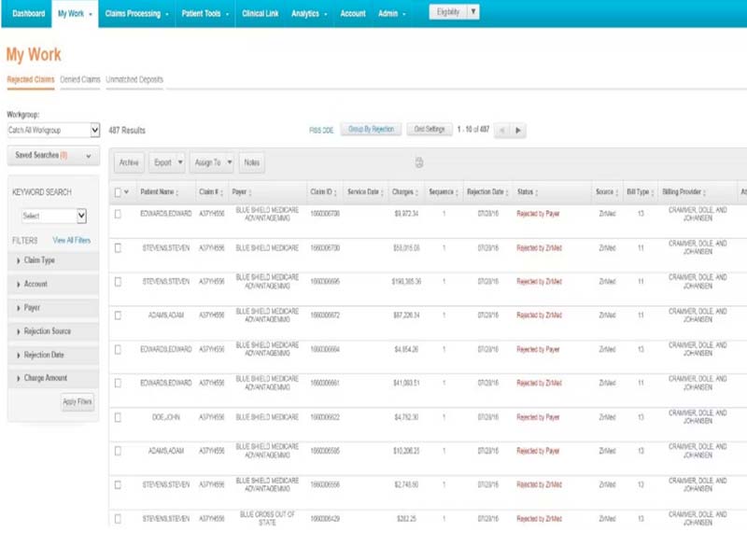The height and width of the screenshot is (560, 747).
Task: Switch to the Denied Claims tab
Action: point(80,80)
